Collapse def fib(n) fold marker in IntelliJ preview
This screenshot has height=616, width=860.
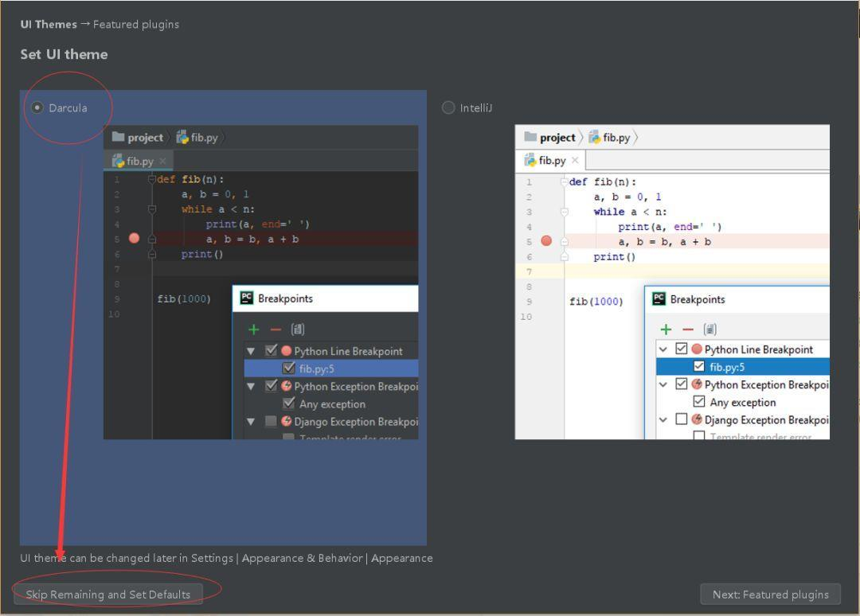click(564, 182)
